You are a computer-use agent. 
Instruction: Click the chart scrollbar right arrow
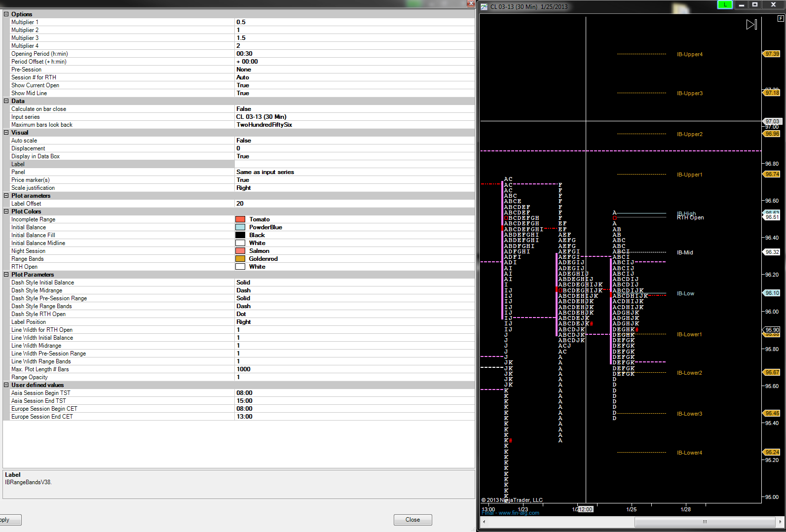tap(780, 521)
